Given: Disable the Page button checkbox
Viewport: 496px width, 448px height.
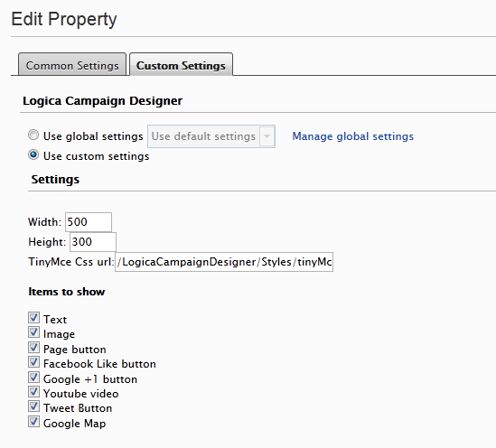Looking at the screenshot, I should (33, 348).
